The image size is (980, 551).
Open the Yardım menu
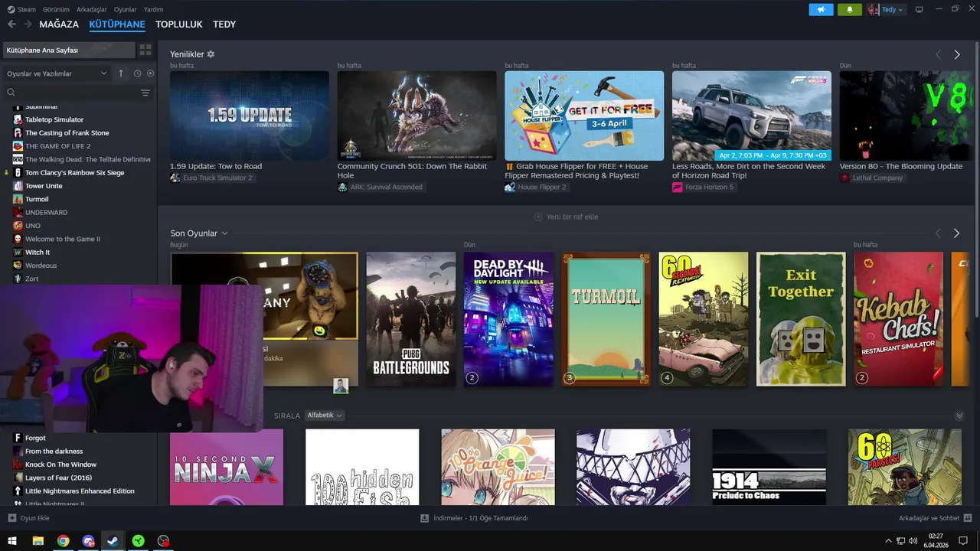[x=154, y=9]
